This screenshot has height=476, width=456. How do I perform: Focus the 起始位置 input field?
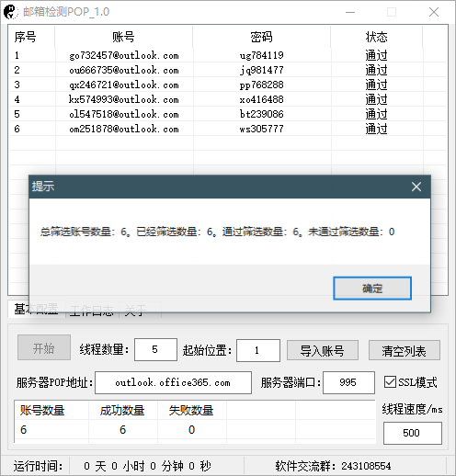pos(258,350)
